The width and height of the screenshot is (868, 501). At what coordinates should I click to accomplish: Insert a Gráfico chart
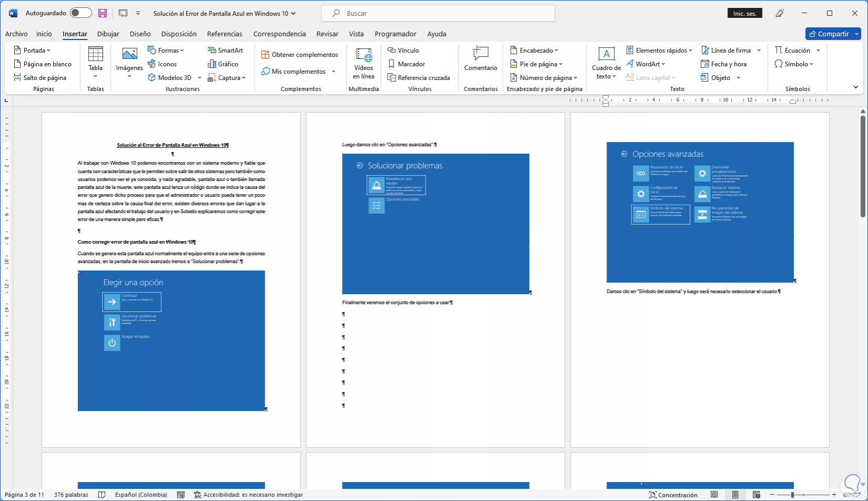[223, 64]
